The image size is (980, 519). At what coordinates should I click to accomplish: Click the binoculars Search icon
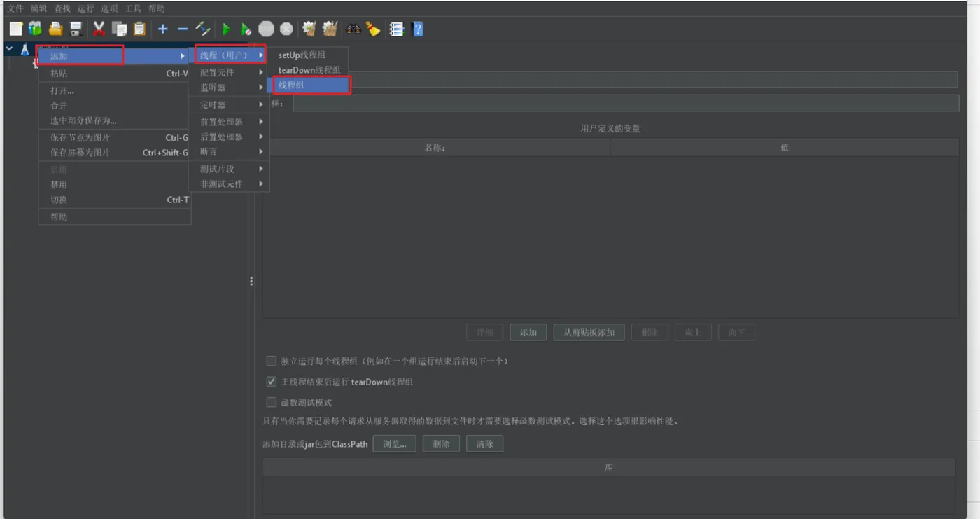pyautogui.click(x=353, y=29)
